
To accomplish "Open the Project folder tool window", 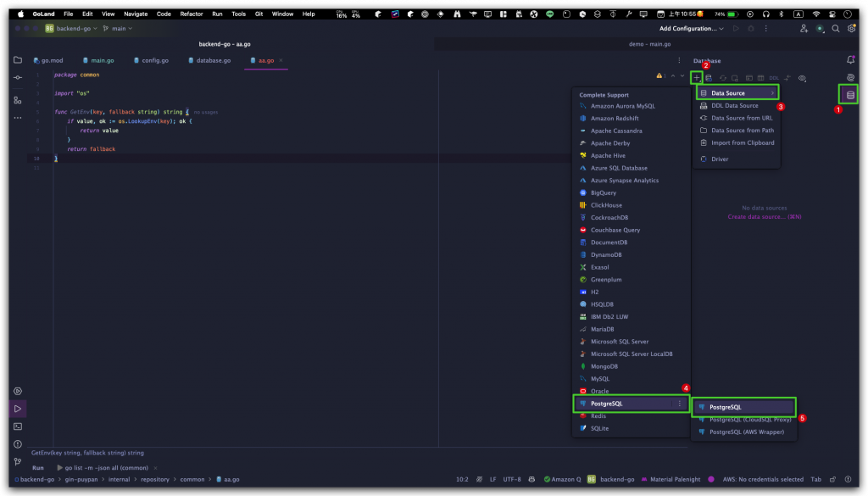I will (x=18, y=60).
